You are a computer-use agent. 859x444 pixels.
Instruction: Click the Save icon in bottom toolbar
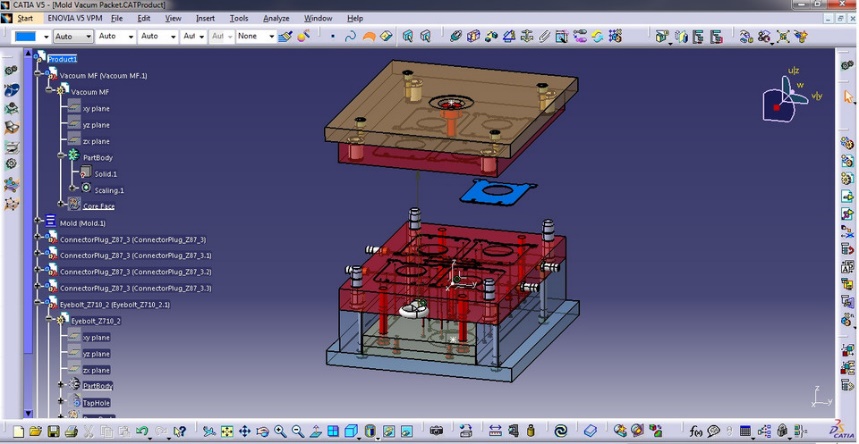(53, 432)
